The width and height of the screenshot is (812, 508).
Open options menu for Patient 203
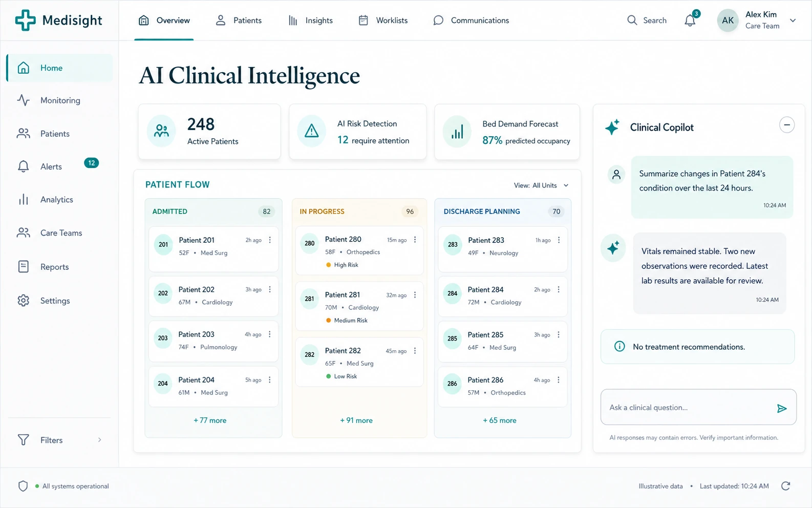[270, 334]
